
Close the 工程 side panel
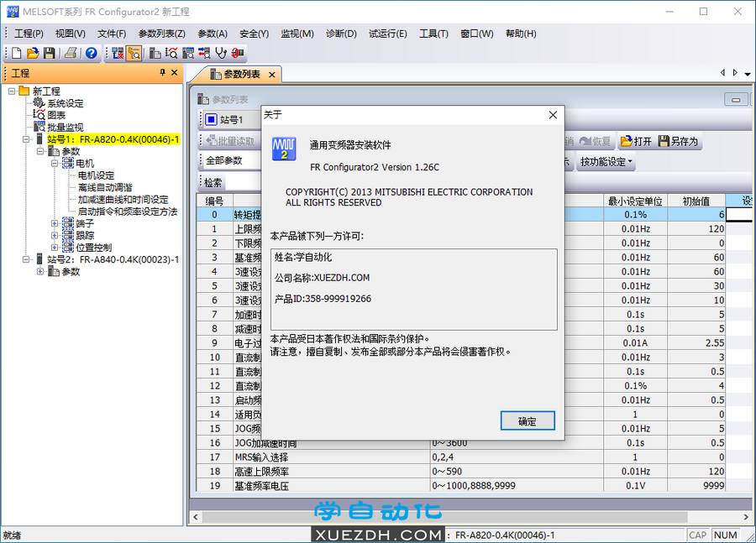pos(175,73)
